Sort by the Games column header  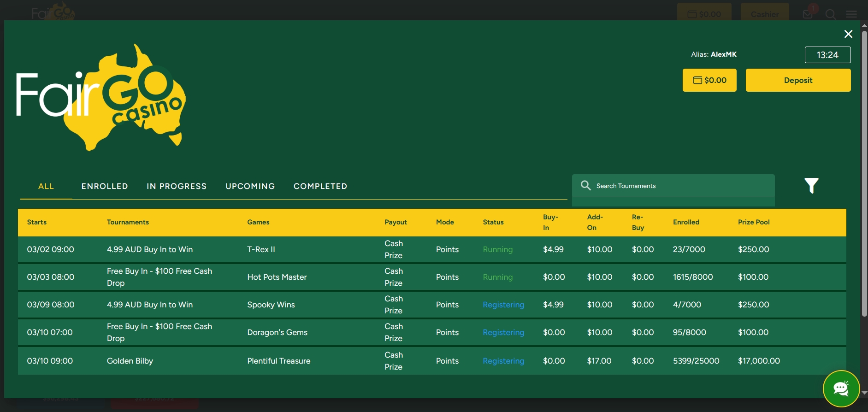[258, 222]
